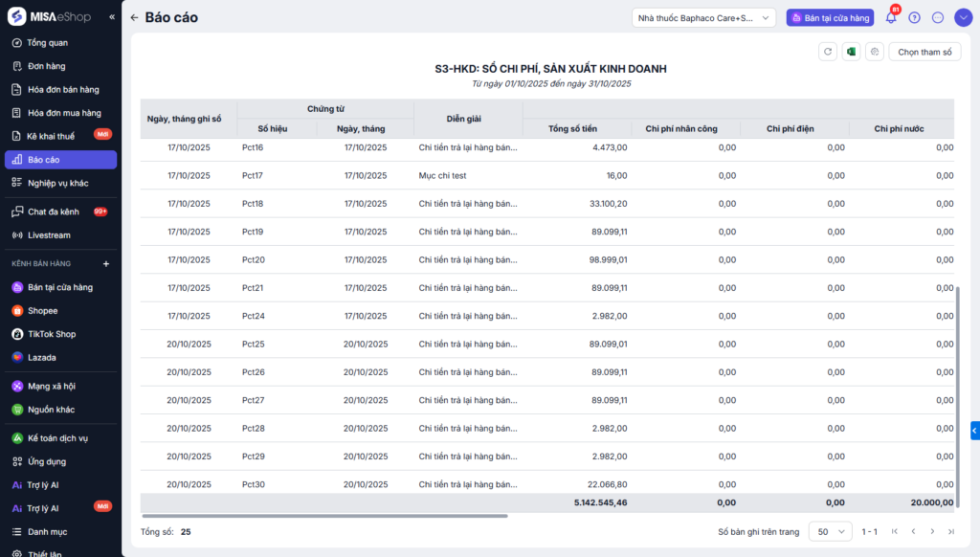Expand the Nhà thuốc Baphaco Care store dropdown

703,17
